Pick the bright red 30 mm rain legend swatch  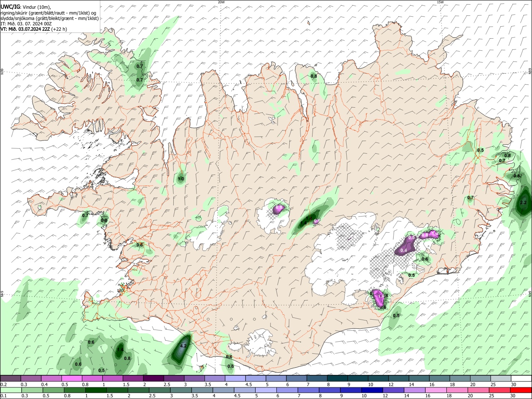pos(521,390)
